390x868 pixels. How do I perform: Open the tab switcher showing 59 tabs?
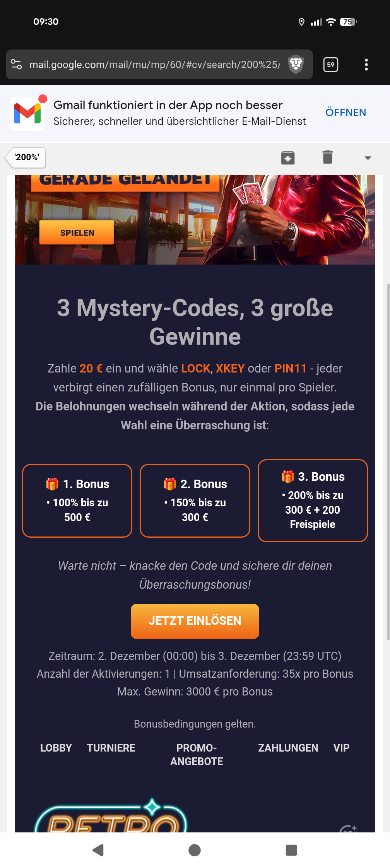coord(331,65)
